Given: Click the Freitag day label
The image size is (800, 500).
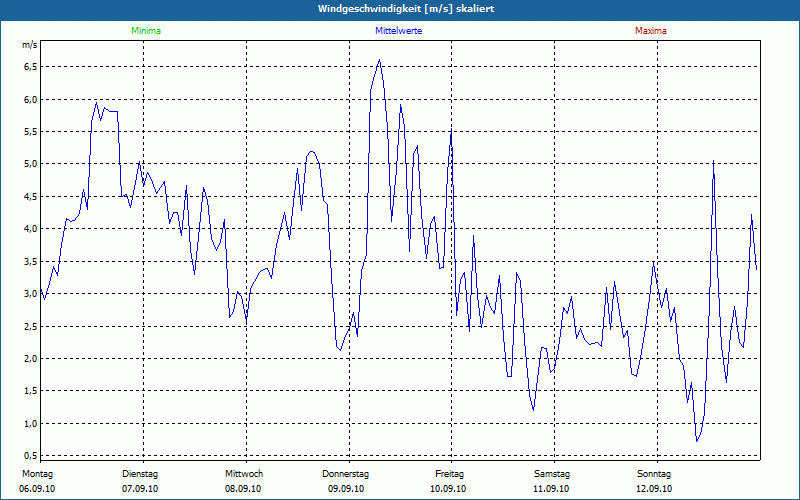Looking at the screenshot, I should (x=449, y=474).
